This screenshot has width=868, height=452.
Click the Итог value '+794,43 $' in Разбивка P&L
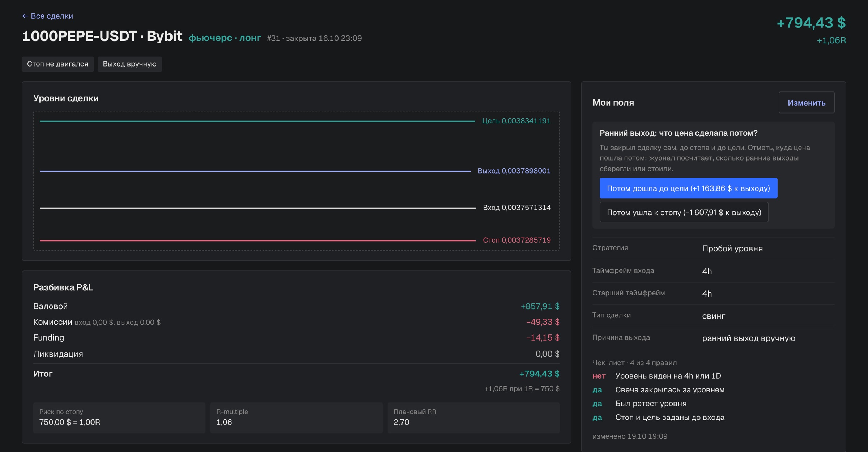pyautogui.click(x=539, y=374)
